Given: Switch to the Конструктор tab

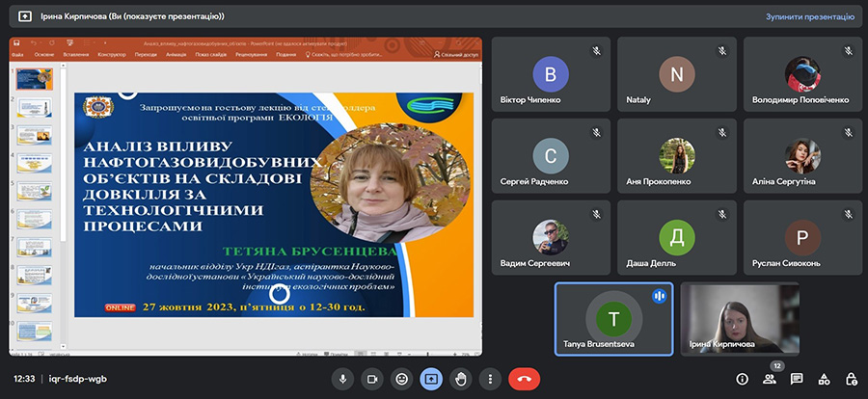Looking at the screenshot, I should pyautogui.click(x=112, y=55).
